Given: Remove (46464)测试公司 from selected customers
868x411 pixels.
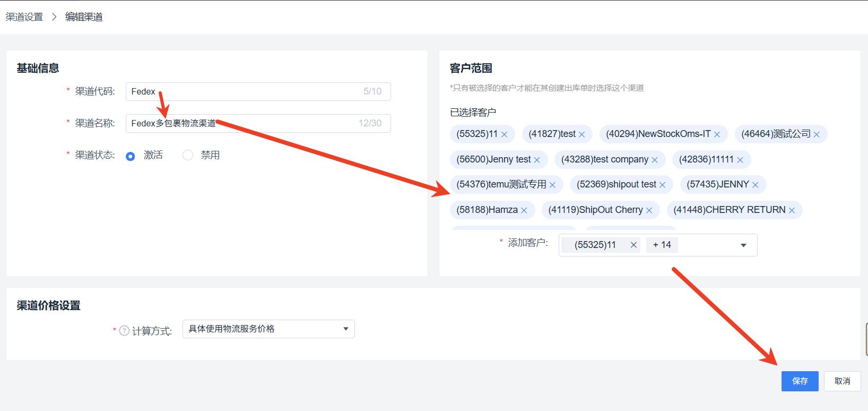Looking at the screenshot, I should 817,134.
